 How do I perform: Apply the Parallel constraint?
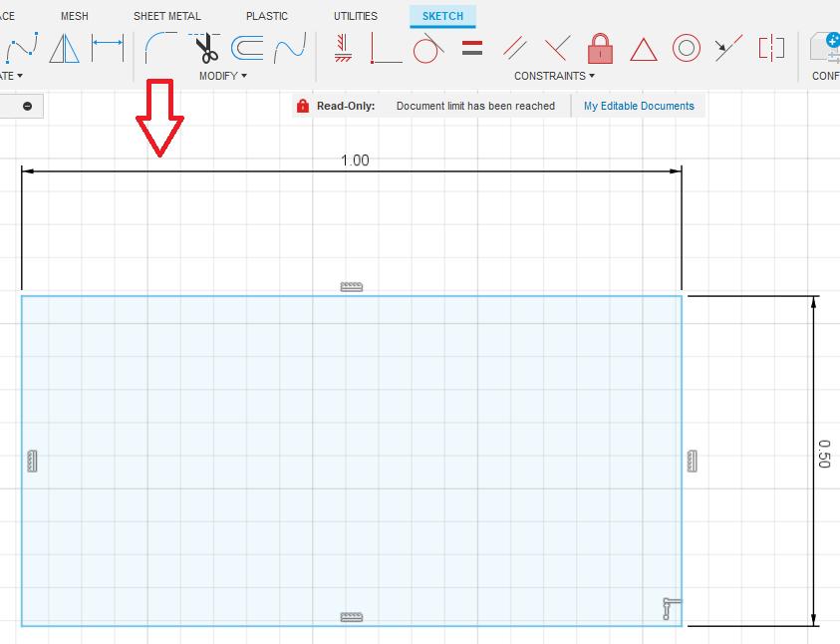pos(514,48)
